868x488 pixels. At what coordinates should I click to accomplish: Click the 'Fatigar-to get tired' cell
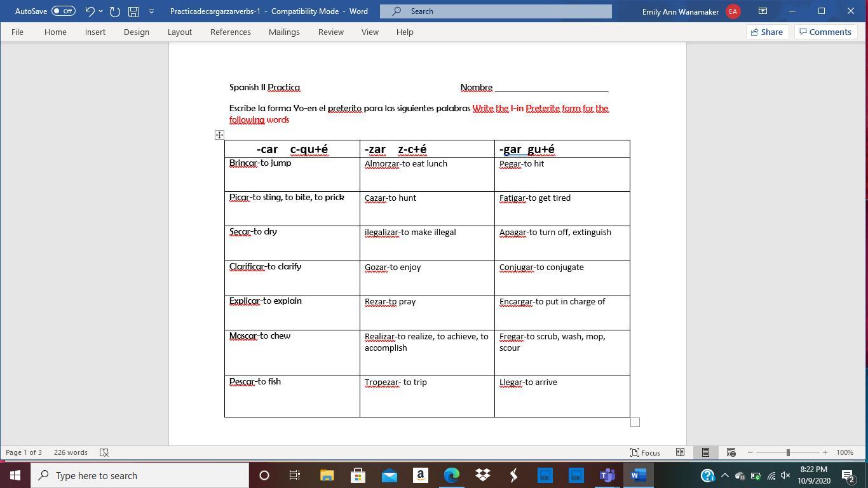(x=562, y=208)
